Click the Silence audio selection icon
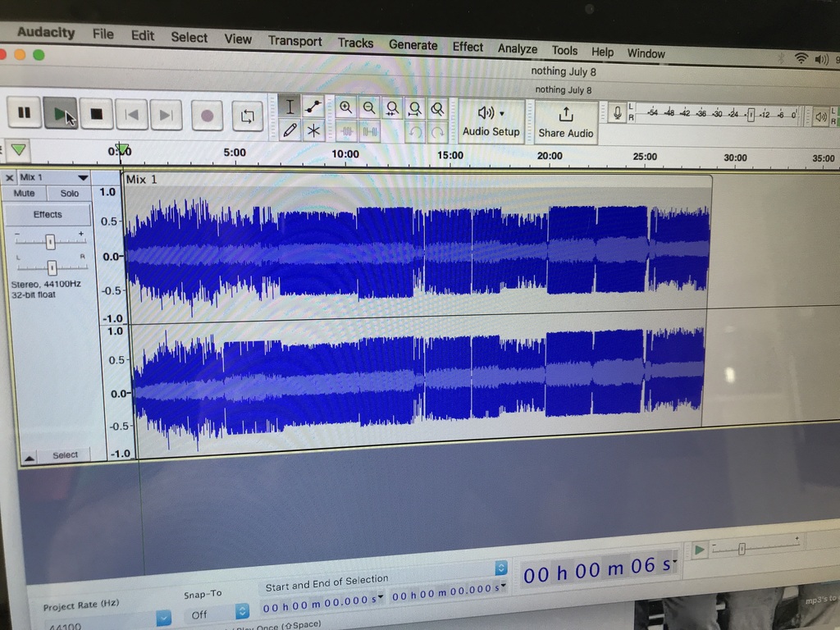This screenshot has height=630, width=840. click(370, 132)
